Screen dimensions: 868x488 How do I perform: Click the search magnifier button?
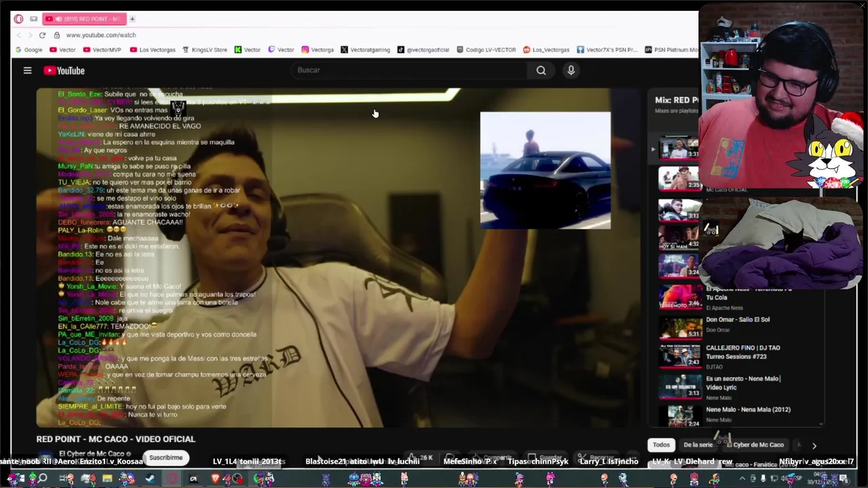pyautogui.click(x=541, y=70)
